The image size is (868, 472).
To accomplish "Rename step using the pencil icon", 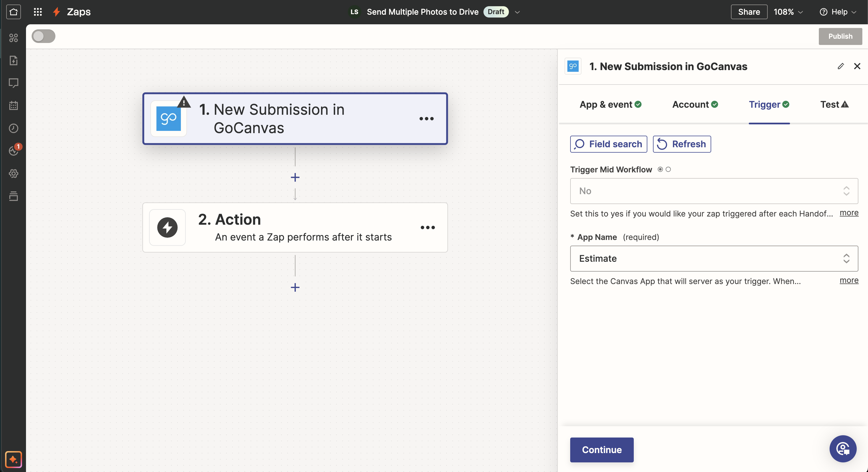I will [x=841, y=66].
